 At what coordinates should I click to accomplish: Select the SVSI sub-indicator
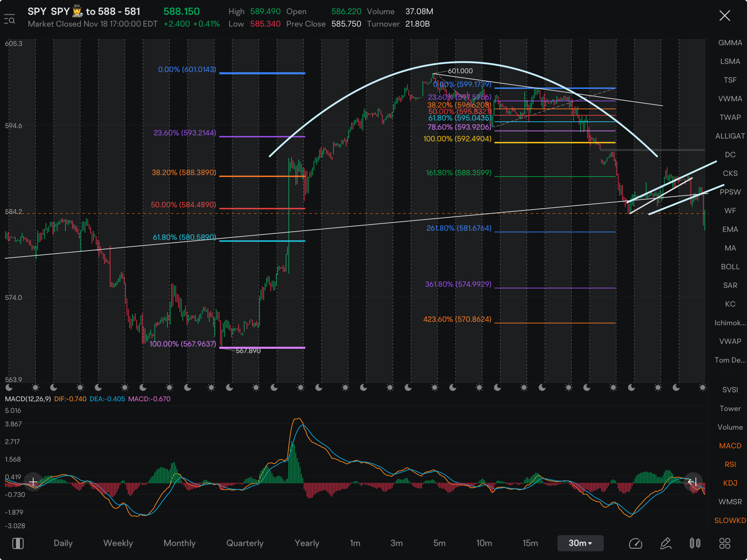[x=730, y=390]
